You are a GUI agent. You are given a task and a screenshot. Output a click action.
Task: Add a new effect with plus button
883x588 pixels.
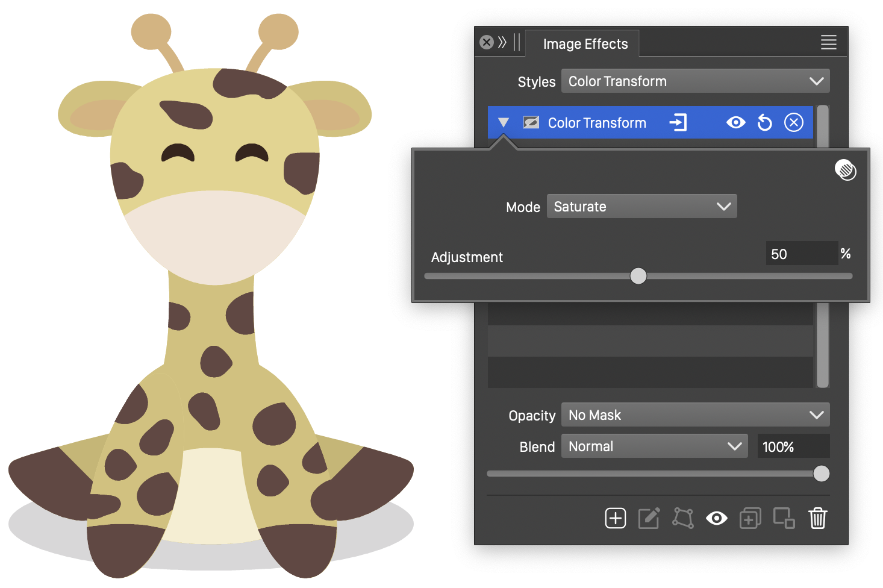click(615, 518)
